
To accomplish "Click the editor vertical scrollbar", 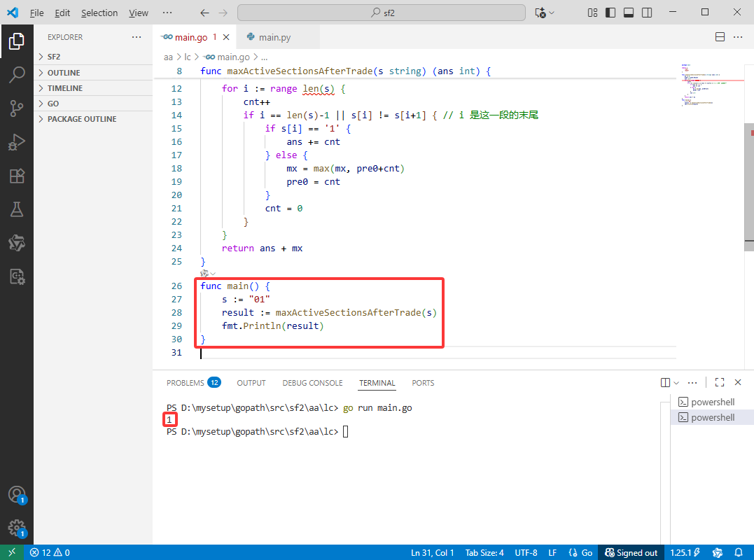I will click(x=749, y=187).
